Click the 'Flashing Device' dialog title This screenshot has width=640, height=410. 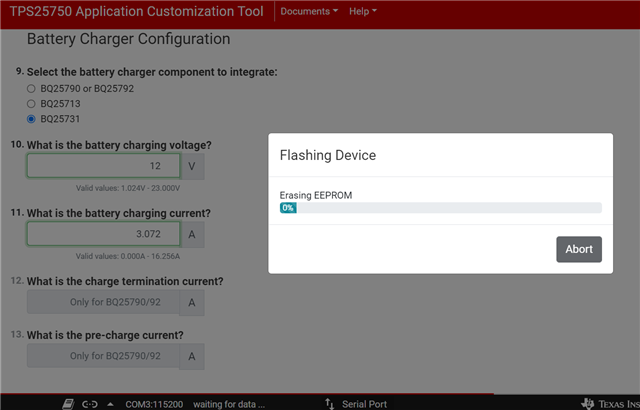[x=328, y=155]
